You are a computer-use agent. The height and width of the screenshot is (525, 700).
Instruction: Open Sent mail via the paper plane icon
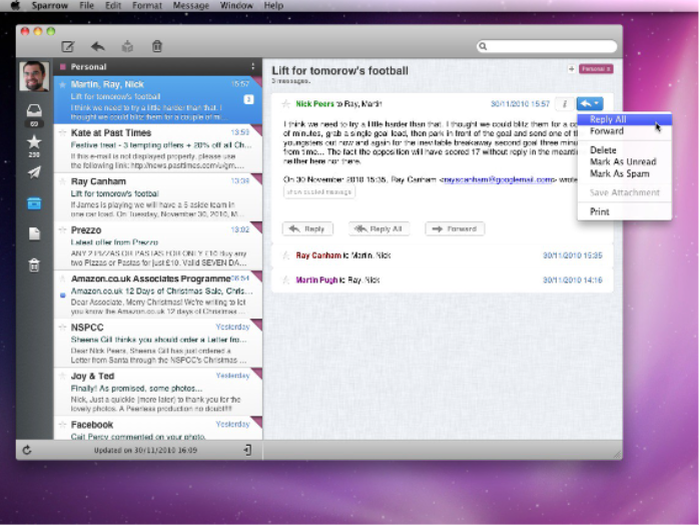[x=34, y=172]
